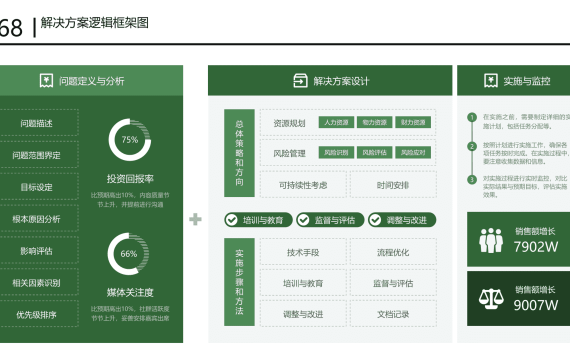Click step 3 text 对实施过程进行实时监控

pyautogui.click(x=526, y=186)
